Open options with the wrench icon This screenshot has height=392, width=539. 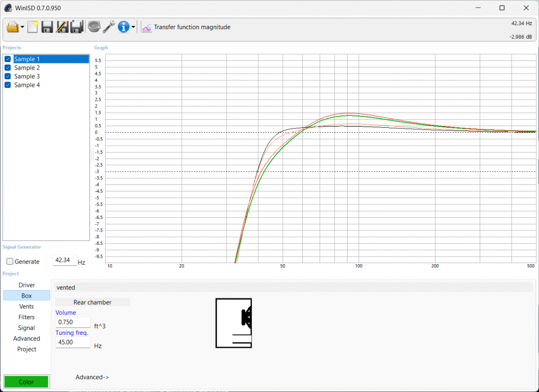(x=109, y=27)
